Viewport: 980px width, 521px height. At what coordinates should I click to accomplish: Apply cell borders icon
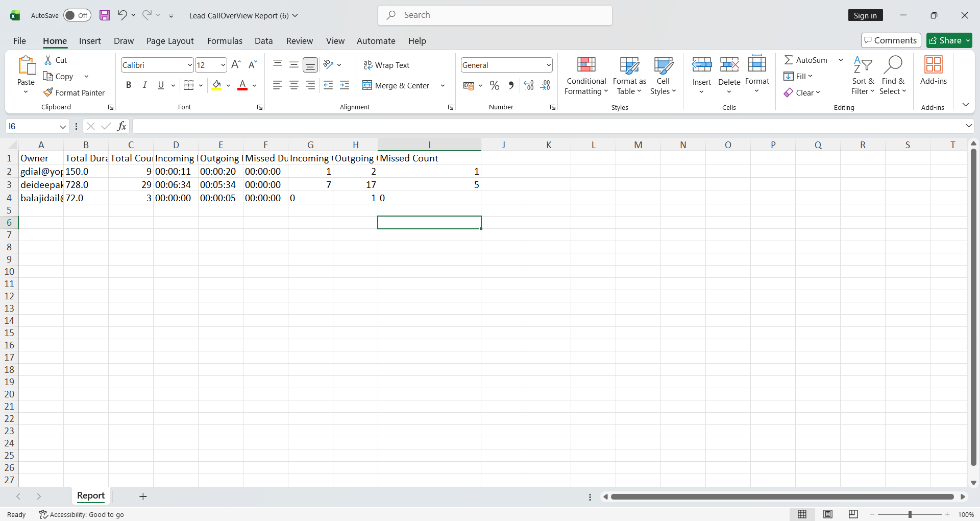coord(188,85)
